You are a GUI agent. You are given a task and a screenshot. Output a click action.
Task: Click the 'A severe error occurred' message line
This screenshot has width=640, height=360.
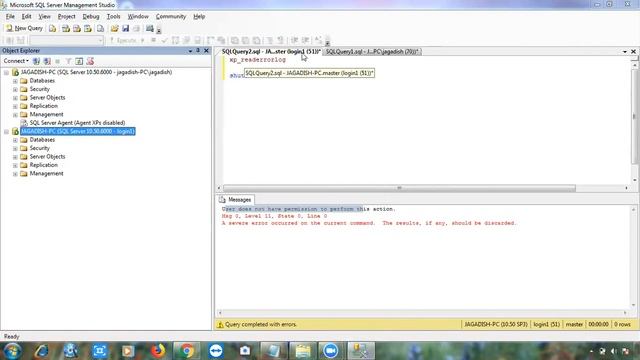pos(369,223)
